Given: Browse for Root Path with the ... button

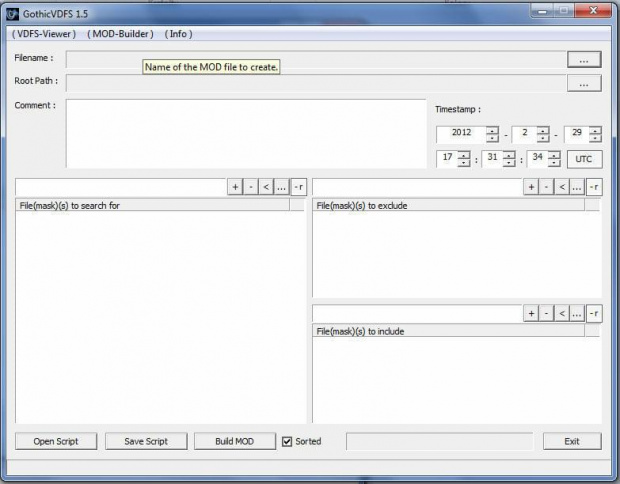Looking at the screenshot, I should click(x=584, y=83).
